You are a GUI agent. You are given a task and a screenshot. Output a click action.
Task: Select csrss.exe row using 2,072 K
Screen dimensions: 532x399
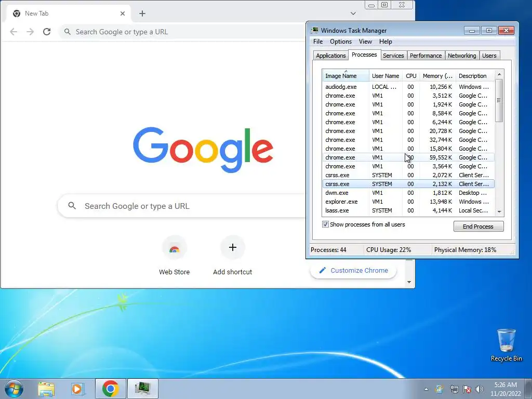click(408, 175)
